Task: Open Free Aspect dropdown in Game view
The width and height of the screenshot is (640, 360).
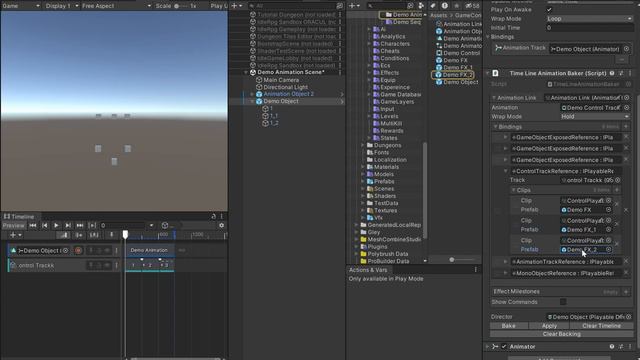Action: (116, 6)
